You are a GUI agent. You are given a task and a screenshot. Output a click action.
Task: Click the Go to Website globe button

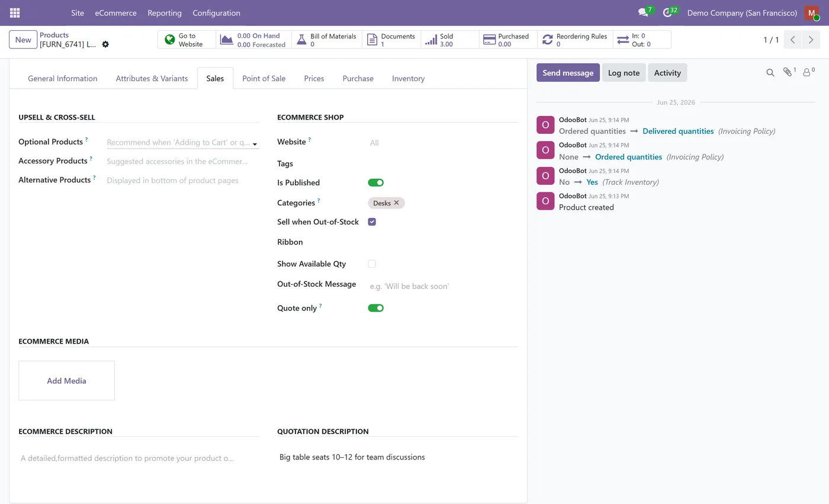pyautogui.click(x=187, y=40)
